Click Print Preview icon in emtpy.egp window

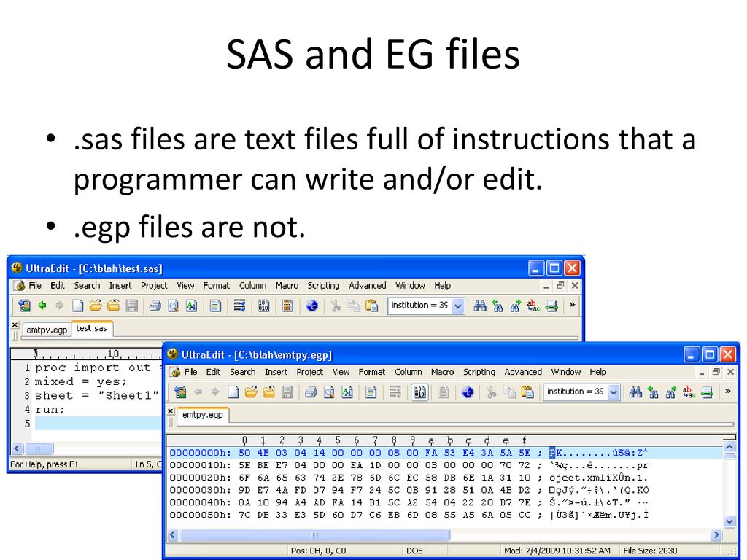pyautogui.click(x=329, y=392)
